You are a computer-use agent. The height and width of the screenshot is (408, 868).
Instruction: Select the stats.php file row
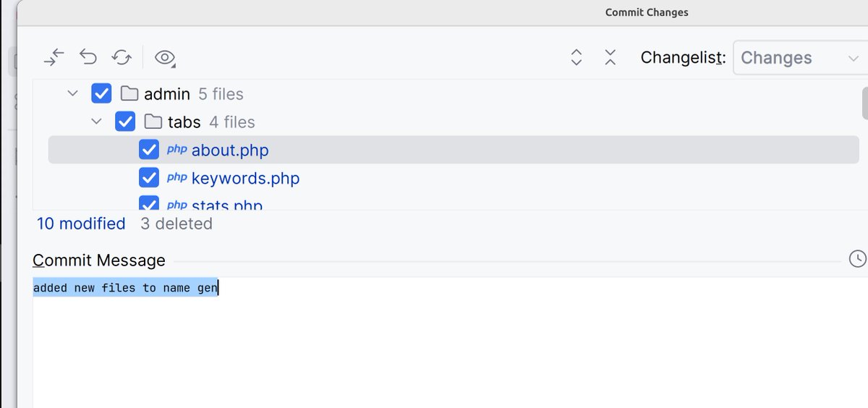[454, 203]
